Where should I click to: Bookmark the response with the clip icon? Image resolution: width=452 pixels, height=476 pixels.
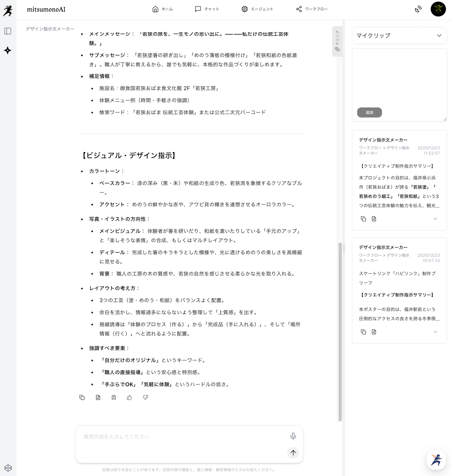tap(114, 398)
